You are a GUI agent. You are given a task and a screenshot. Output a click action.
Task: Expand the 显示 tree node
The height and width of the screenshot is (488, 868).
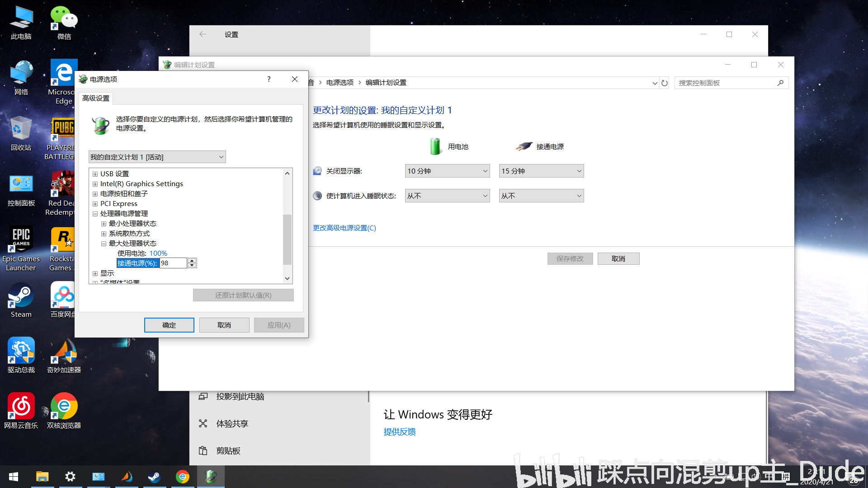click(x=95, y=273)
